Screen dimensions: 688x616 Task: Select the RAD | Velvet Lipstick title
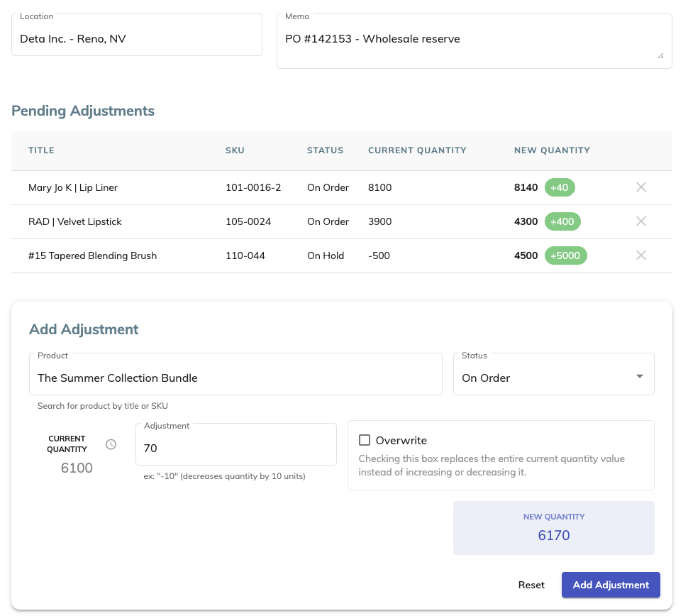(75, 221)
